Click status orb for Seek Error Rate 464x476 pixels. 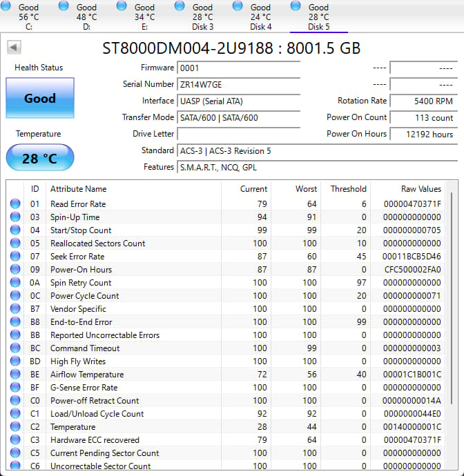(15, 256)
